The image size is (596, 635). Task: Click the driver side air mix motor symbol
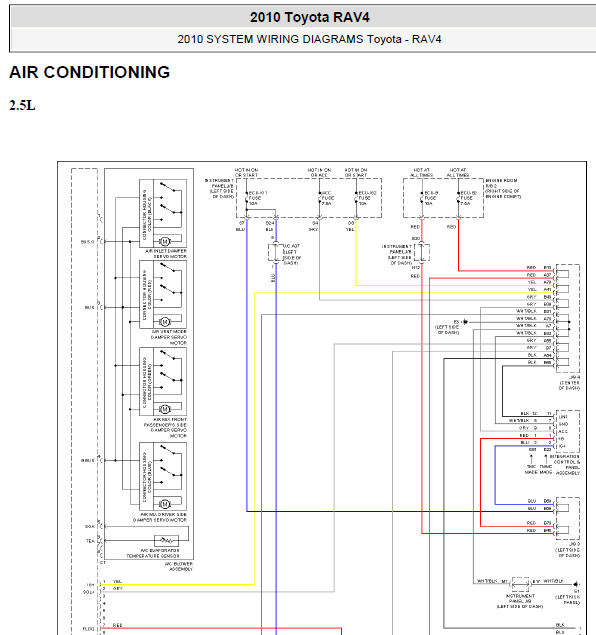coord(165,504)
